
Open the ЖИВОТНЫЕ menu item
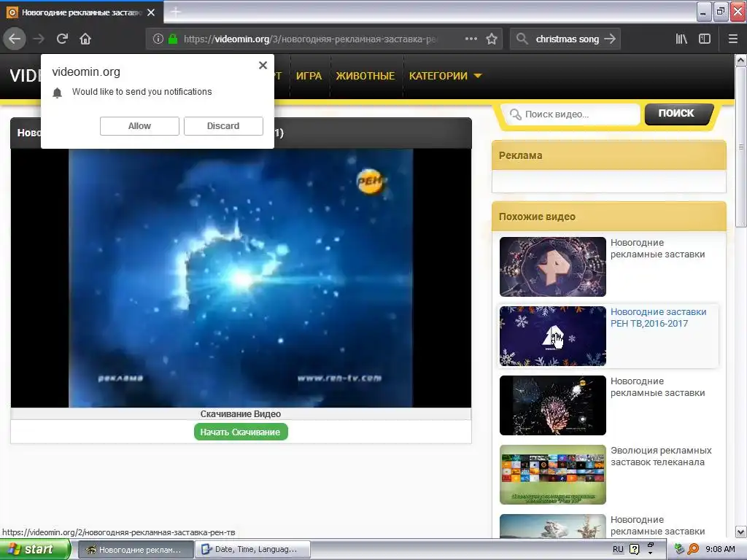(365, 76)
